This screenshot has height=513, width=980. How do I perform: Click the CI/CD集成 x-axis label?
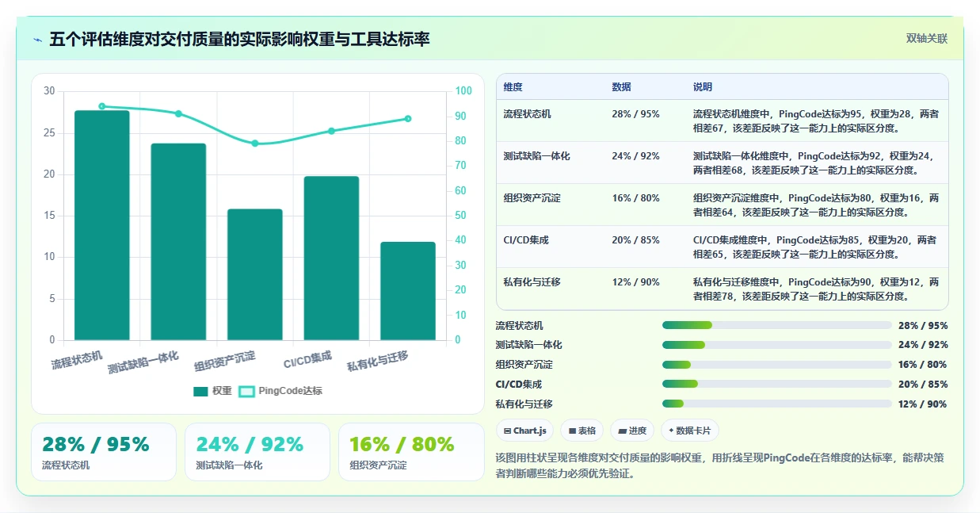point(308,360)
